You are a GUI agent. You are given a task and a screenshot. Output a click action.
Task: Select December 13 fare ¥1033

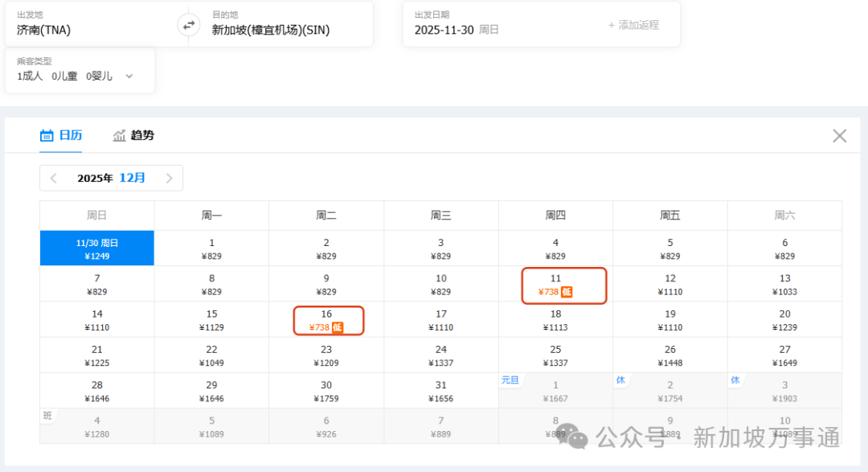coord(785,284)
